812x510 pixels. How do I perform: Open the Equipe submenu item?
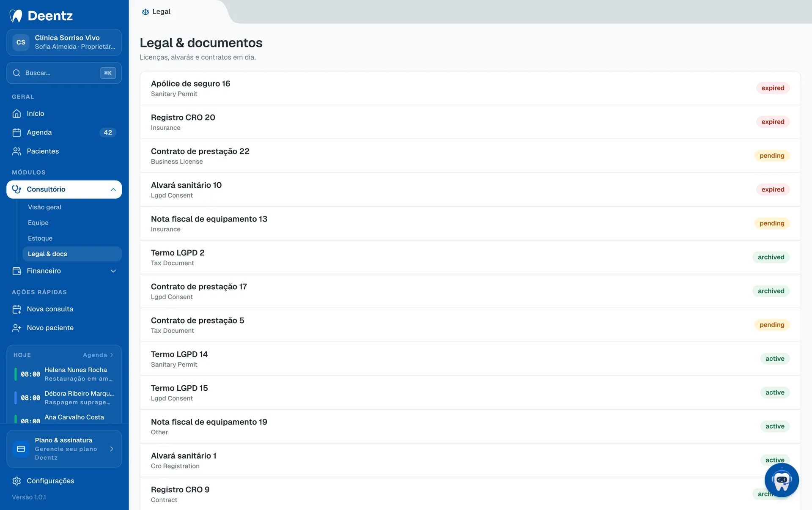click(x=72, y=223)
